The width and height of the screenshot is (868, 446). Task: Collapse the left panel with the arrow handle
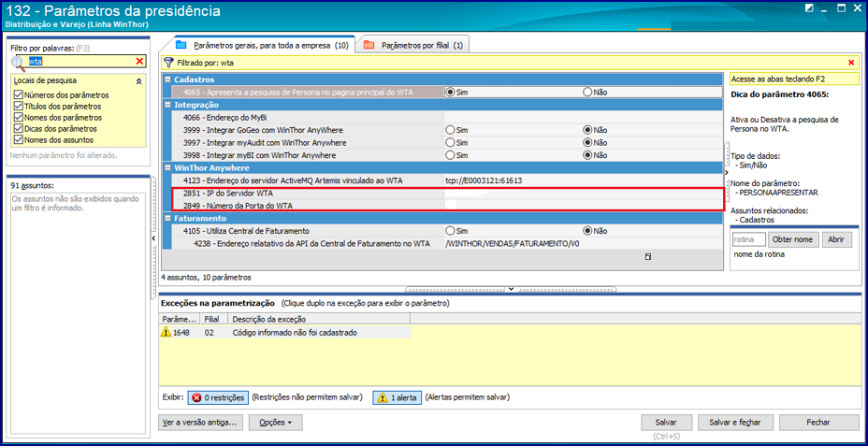[154, 237]
